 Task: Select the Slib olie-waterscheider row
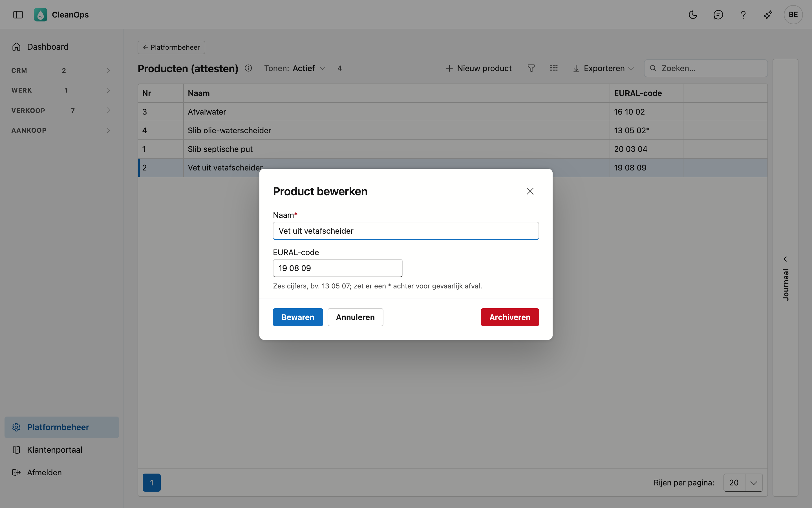(453, 130)
